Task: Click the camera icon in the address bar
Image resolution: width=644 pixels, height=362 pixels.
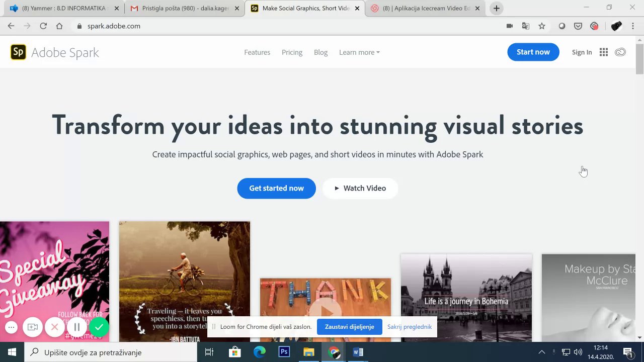Action: click(510, 26)
